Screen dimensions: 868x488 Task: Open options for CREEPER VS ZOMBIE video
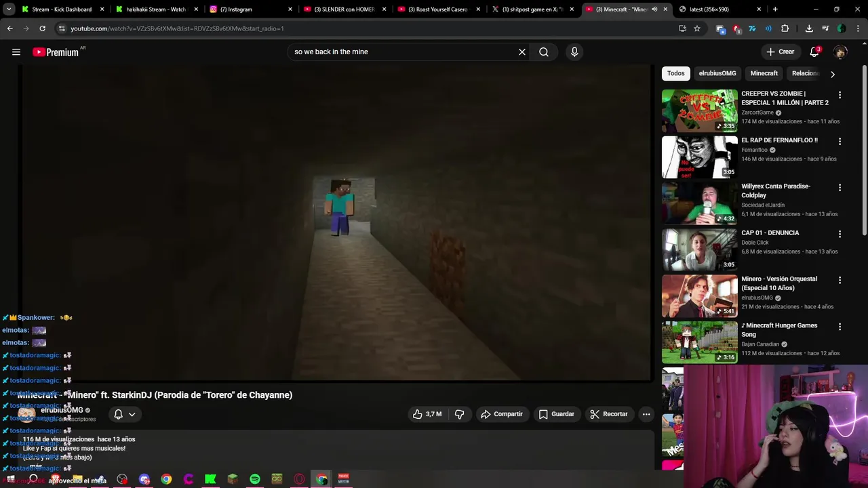click(x=840, y=96)
